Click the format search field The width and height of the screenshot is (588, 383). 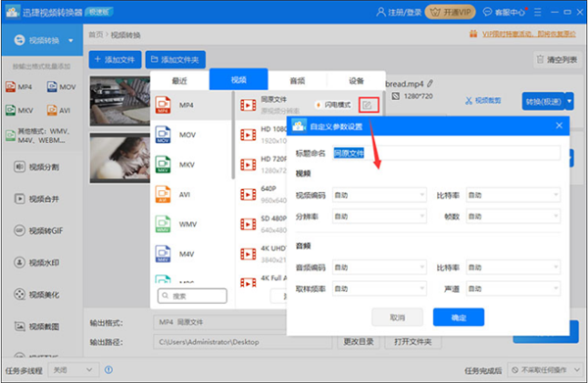click(x=192, y=296)
